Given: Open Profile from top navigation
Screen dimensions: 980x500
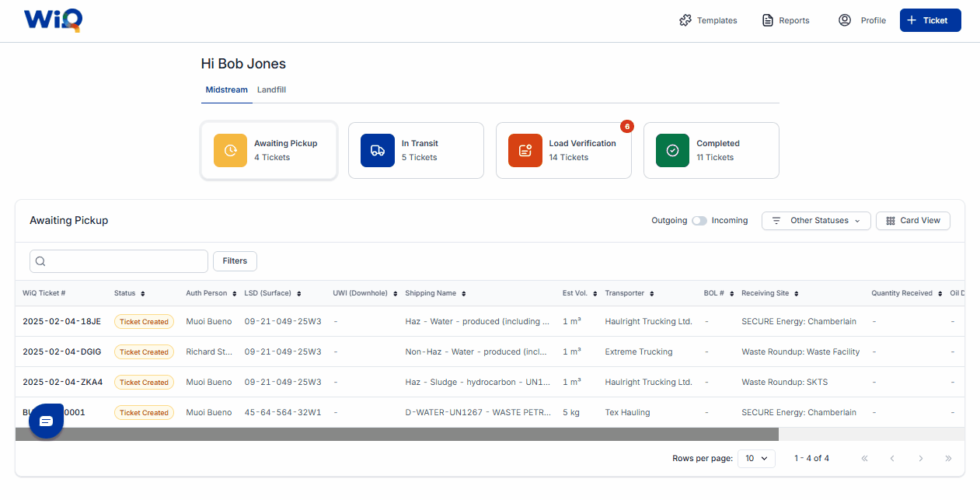Looking at the screenshot, I should [862, 20].
